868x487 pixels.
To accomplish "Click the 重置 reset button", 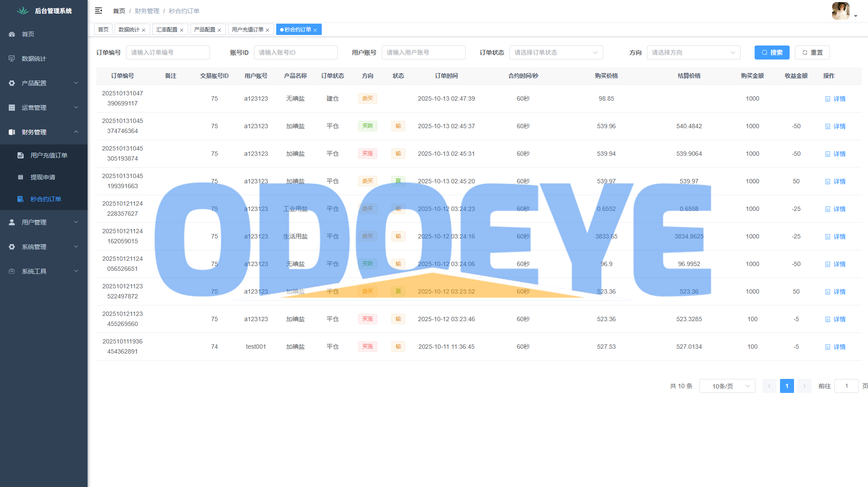I will pos(812,53).
